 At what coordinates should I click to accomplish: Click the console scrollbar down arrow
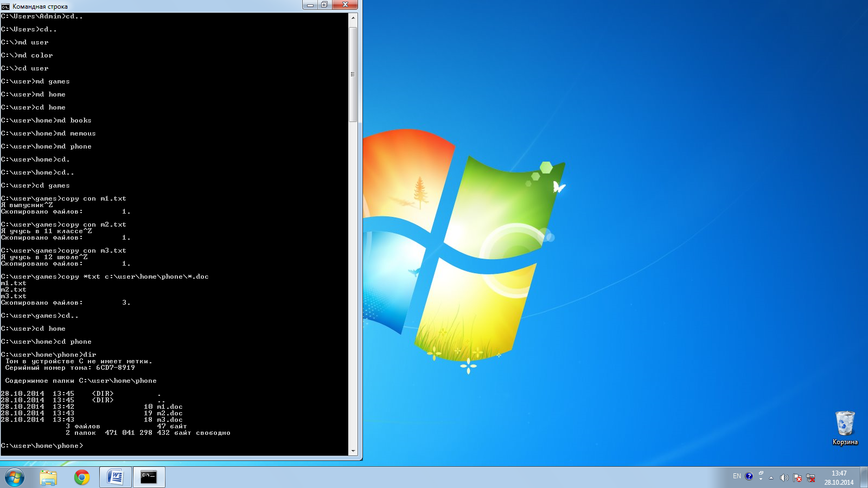(353, 451)
